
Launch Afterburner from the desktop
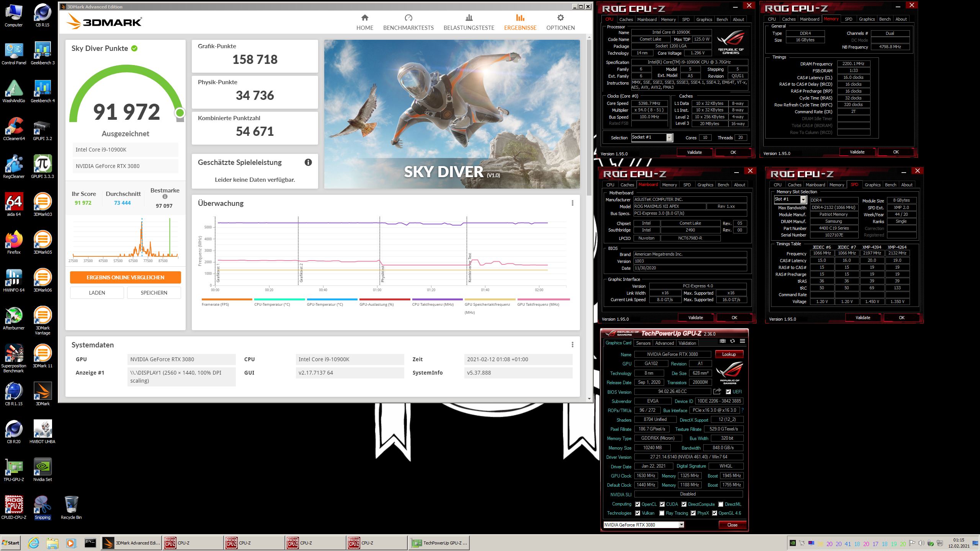click(x=14, y=318)
